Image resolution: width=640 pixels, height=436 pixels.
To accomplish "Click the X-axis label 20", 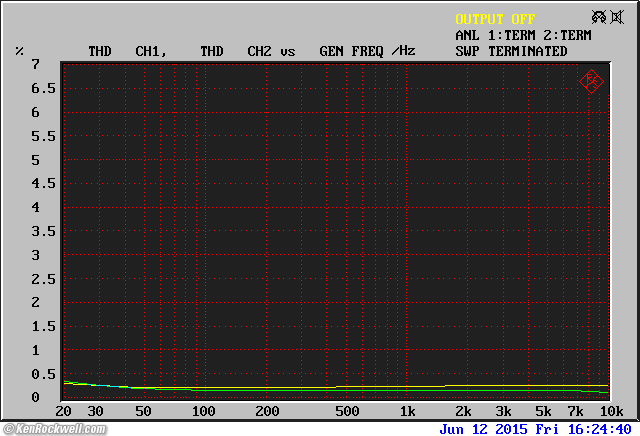I will click(63, 411).
